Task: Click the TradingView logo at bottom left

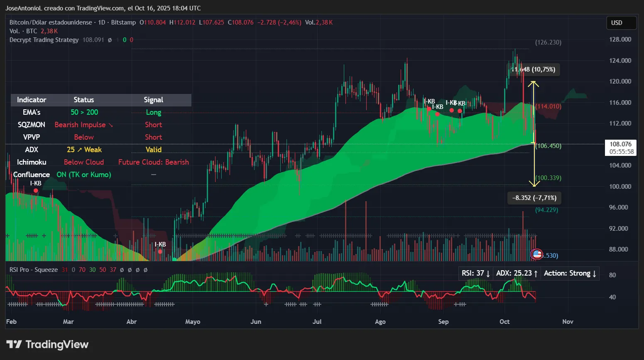Action: coord(47,344)
